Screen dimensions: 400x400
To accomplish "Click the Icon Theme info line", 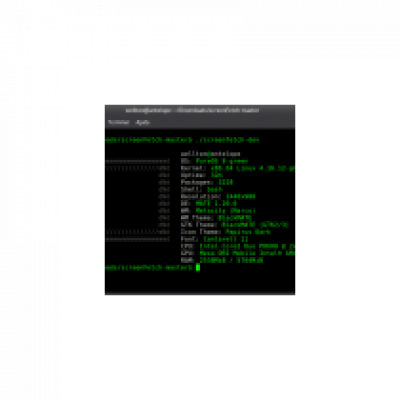I will (x=225, y=232).
